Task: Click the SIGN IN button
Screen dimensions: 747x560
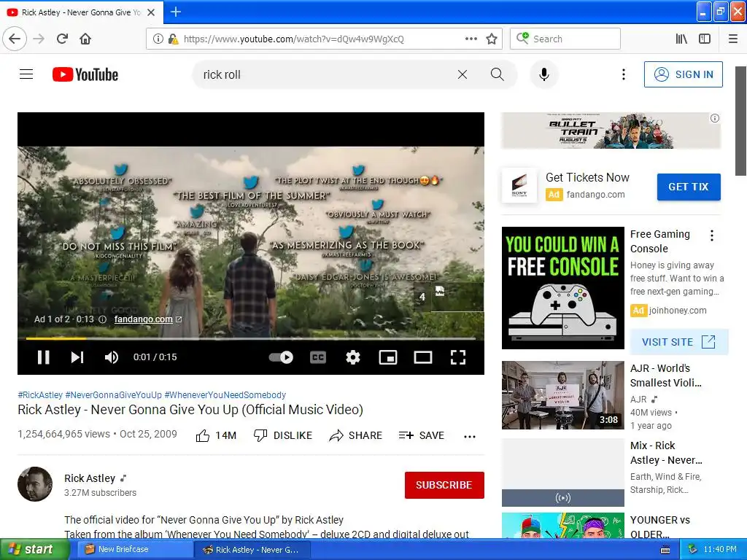Action: [x=683, y=74]
